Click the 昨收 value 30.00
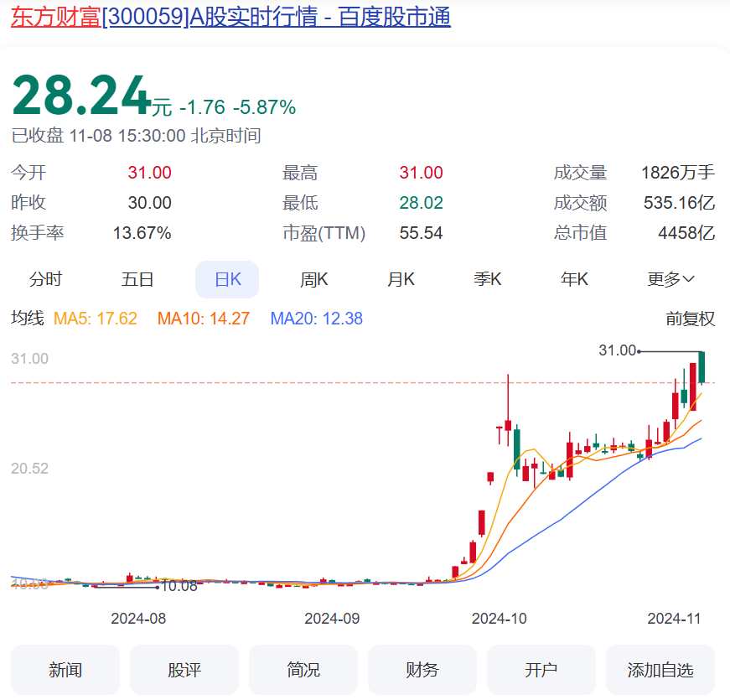 click(149, 203)
